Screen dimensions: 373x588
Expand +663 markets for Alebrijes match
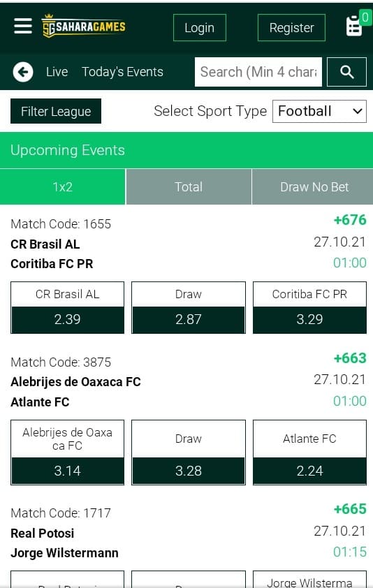[x=350, y=358]
